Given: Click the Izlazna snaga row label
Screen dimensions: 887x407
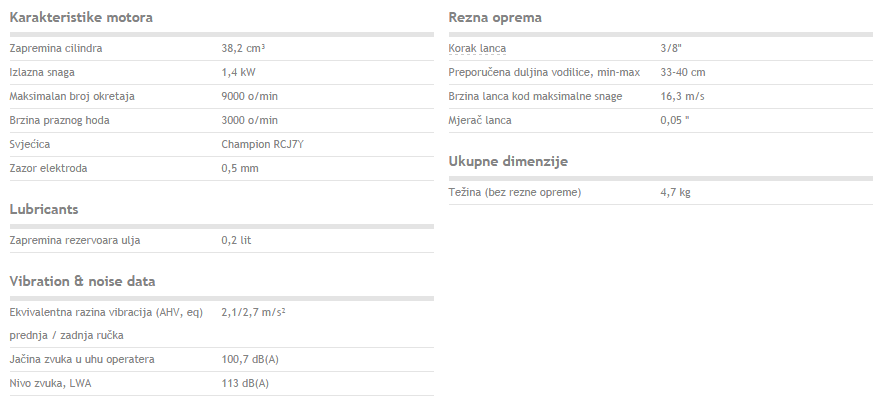Looking at the screenshot, I should (42, 72).
